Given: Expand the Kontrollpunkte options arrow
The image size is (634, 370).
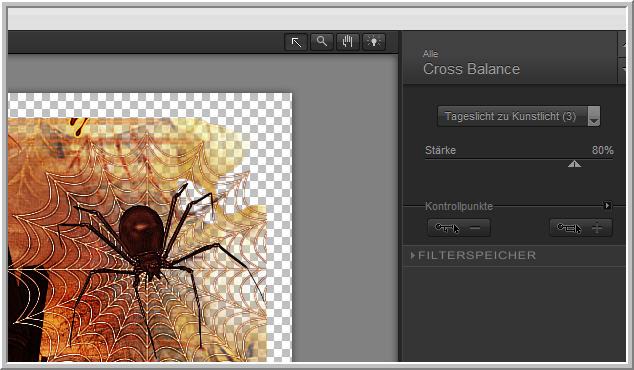Looking at the screenshot, I should point(607,205).
